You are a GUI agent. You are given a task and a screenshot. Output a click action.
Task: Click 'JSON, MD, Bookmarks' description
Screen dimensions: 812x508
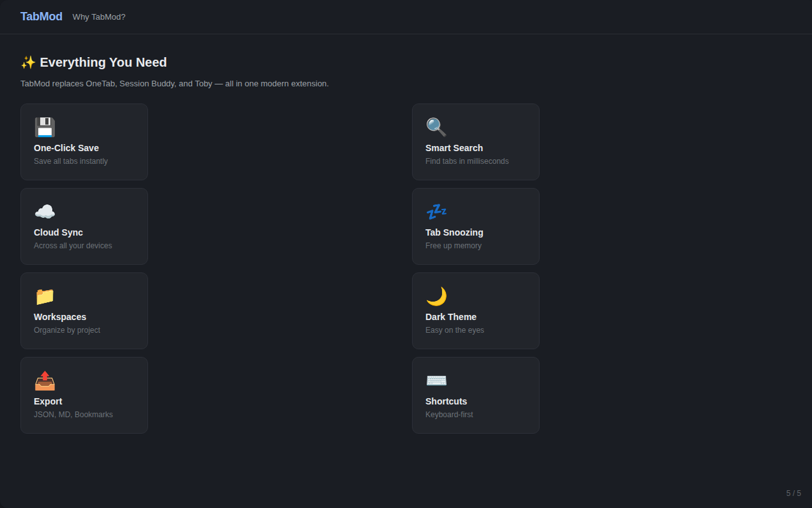click(73, 415)
